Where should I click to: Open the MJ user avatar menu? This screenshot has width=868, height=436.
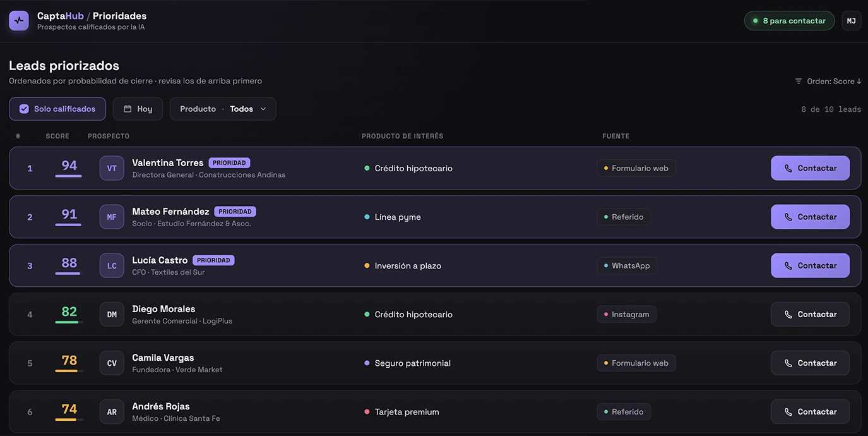click(852, 21)
